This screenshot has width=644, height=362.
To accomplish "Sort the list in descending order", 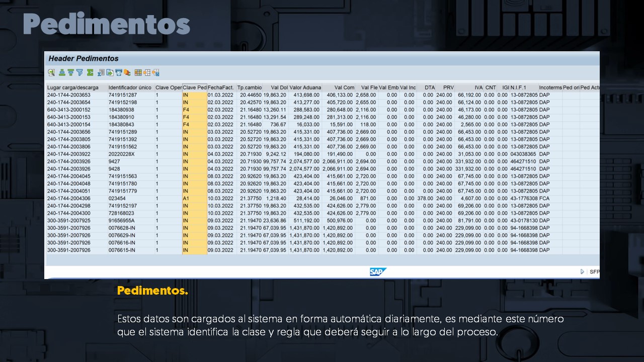I will click(70, 72).
